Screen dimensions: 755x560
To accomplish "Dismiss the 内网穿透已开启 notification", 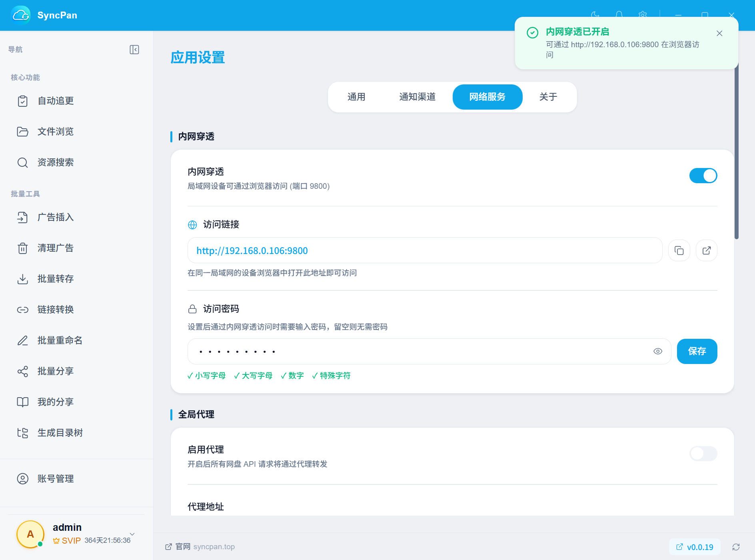I will coord(719,33).
